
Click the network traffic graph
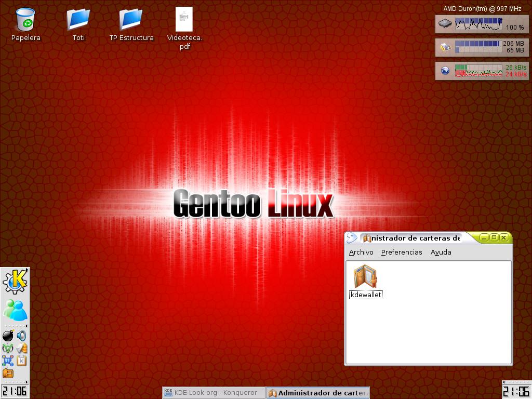(x=478, y=71)
